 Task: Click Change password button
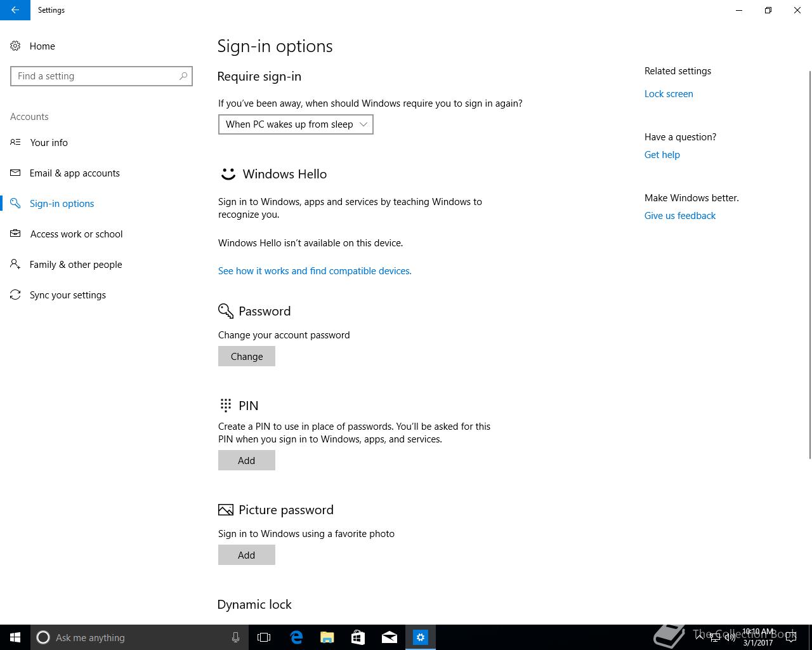(x=247, y=356)
